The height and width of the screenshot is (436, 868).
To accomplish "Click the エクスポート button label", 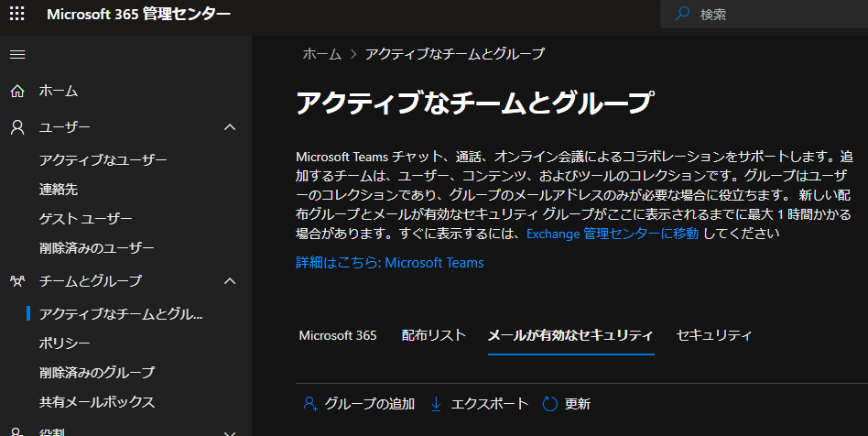I will 489,404.
